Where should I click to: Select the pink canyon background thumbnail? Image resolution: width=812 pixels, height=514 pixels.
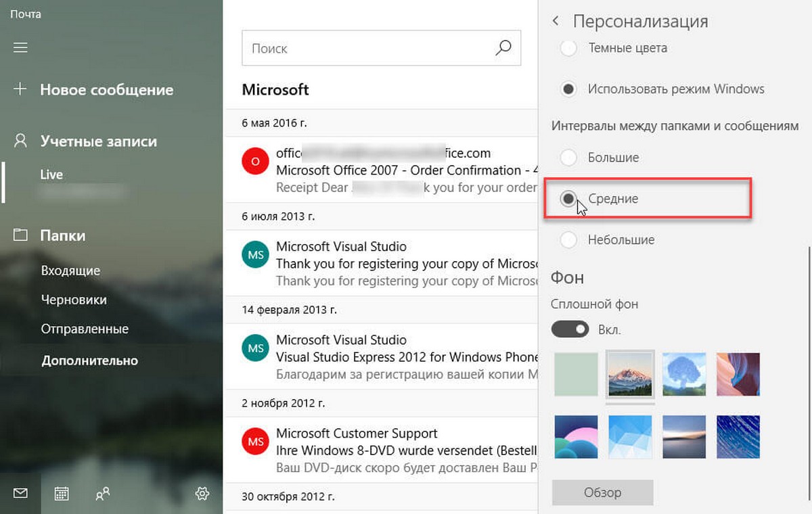(738, 374)
